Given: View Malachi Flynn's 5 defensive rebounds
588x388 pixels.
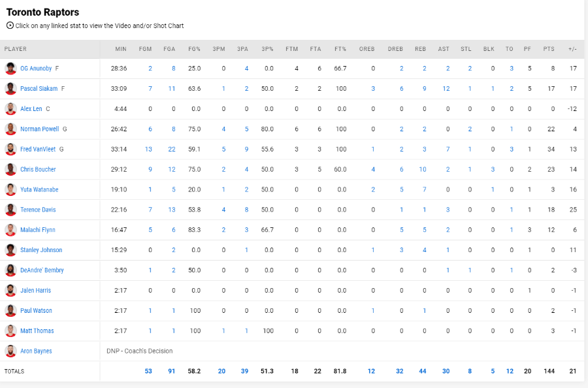Looking at the screenshot, I should (x=402, y=230).
